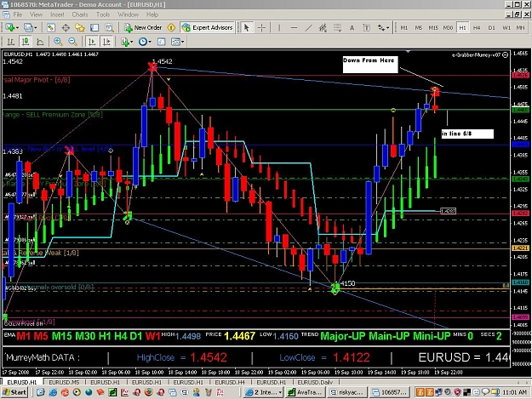The image size is (532, 399).
Task: Open the New Chart toolbar icon
Action: click(x=9, y=27)
